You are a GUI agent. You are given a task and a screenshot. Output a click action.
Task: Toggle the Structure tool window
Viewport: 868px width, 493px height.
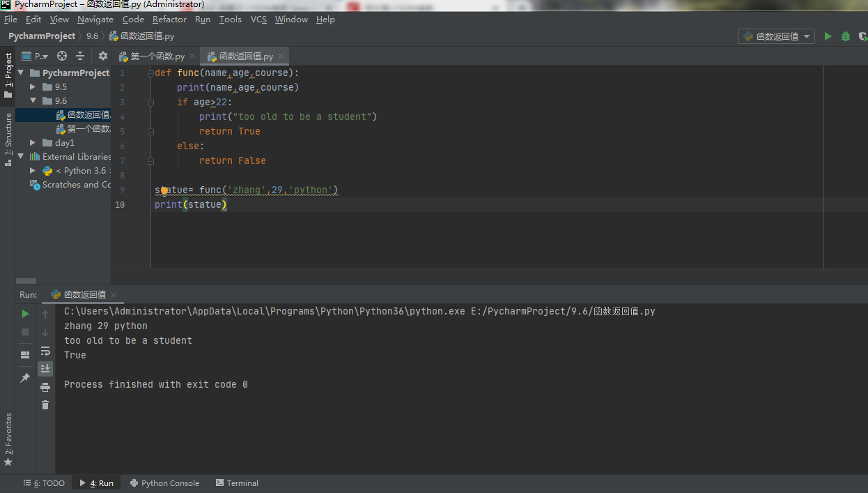pos(8,139)
